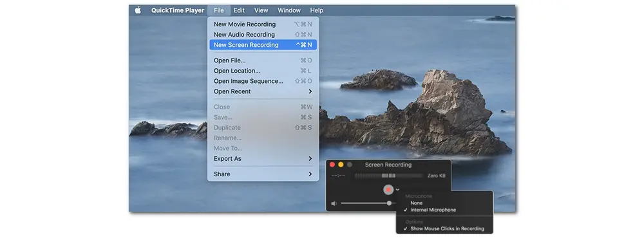Open the View menu
Image resolution: width=644 pixels, height=238 pixels.
click(x=261, y=10)
